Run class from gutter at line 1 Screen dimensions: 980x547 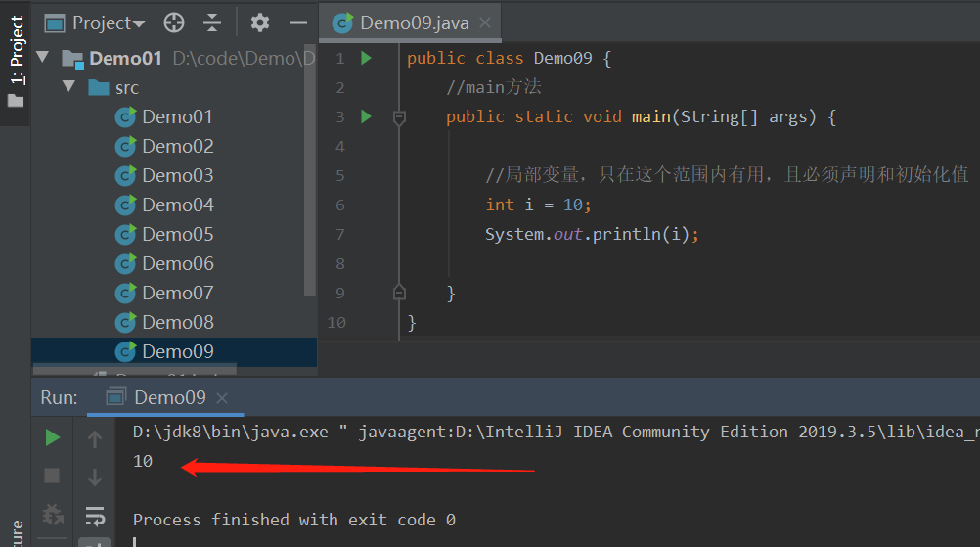coord(366,58)
